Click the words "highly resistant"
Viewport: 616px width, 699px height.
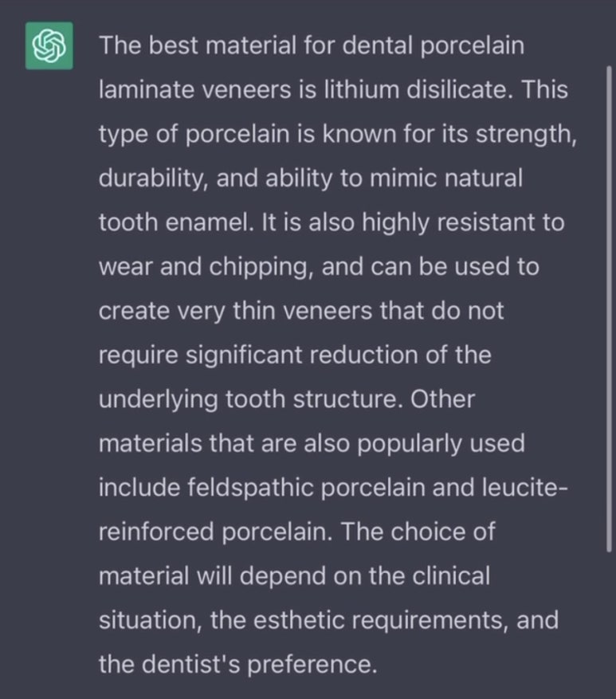point(442,222)
